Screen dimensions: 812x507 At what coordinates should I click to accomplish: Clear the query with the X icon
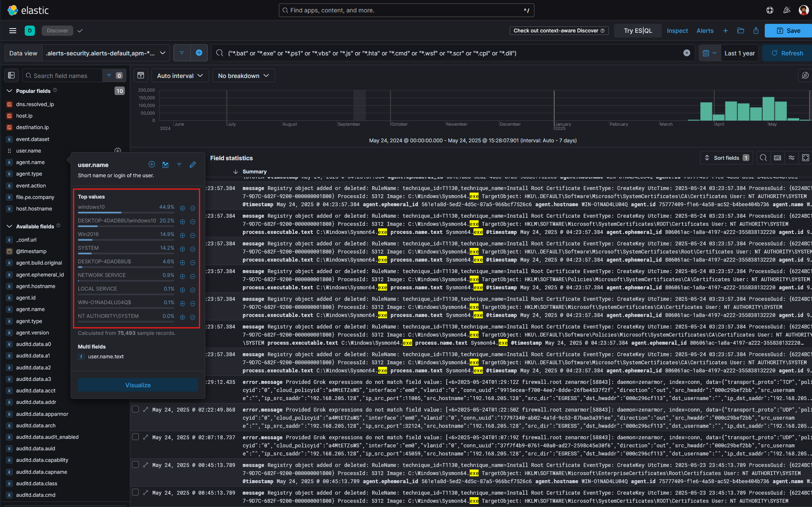click(687, 53)
